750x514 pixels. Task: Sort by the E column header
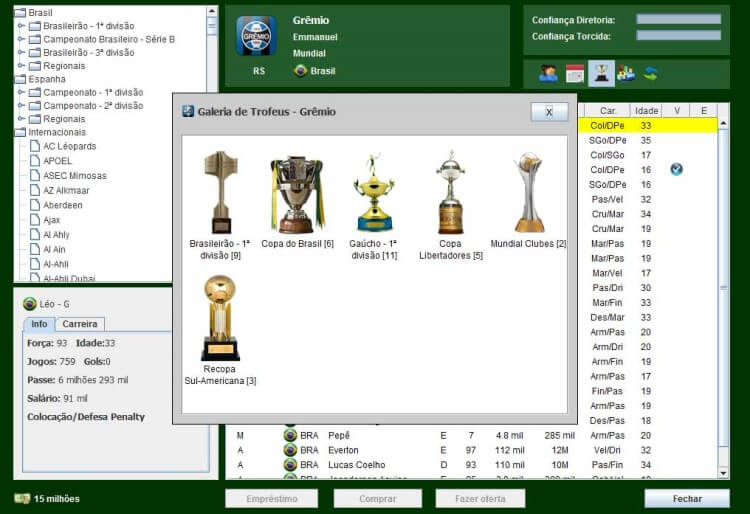coord(704,110)
